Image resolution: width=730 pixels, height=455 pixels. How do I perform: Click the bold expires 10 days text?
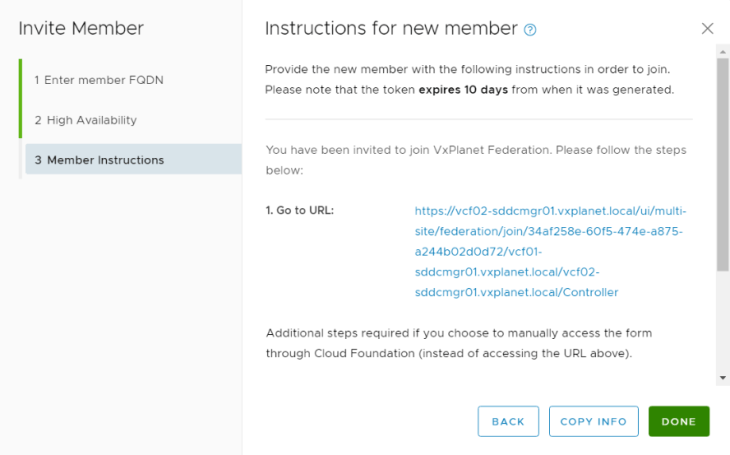click(463, 89)
